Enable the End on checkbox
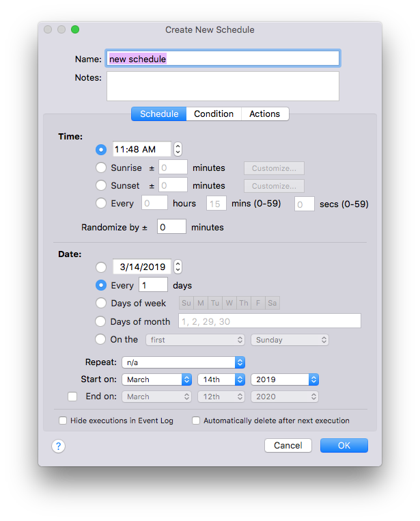This screenshot has width=420, height=521. (x=72, y=397)
